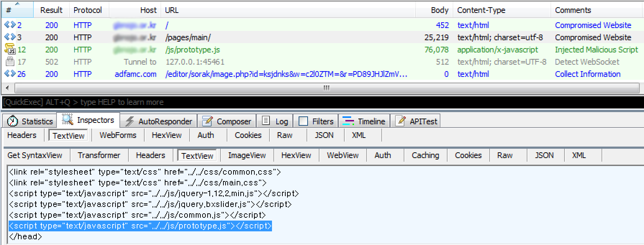Toggle the Filters checkbox
The width and height of the screenshot is (644, 245).
pyautogui.click(x=303, y=121)
